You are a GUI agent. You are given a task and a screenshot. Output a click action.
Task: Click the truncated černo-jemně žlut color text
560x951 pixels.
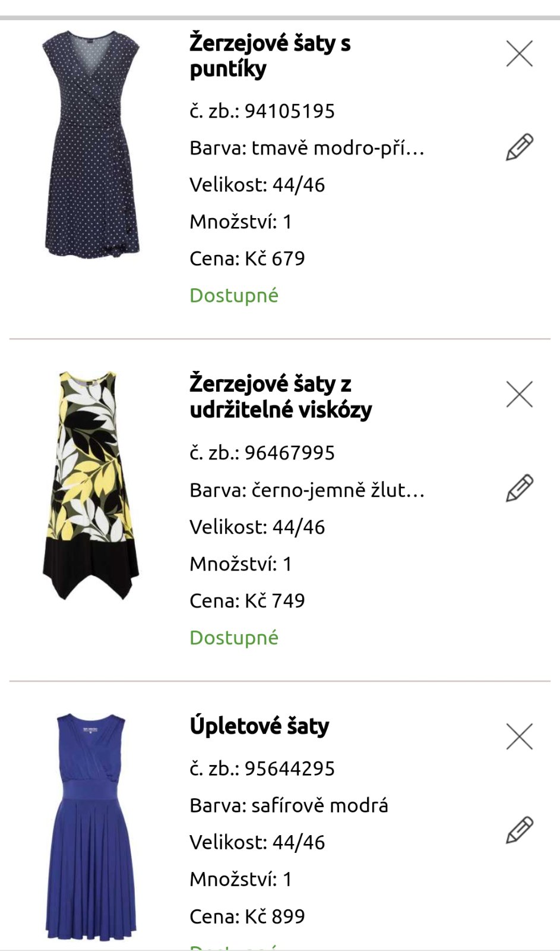point(306,490)
